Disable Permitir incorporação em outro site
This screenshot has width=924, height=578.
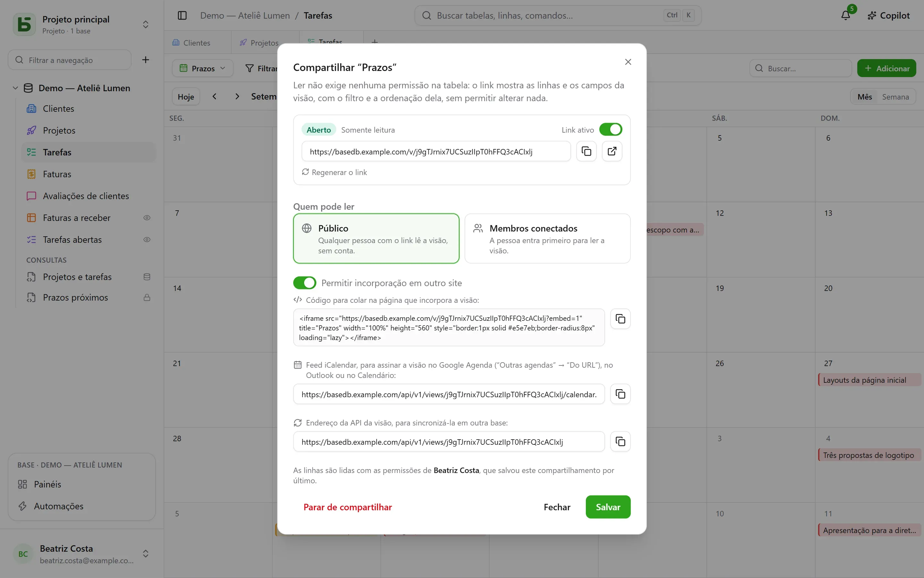pos(305,283)
